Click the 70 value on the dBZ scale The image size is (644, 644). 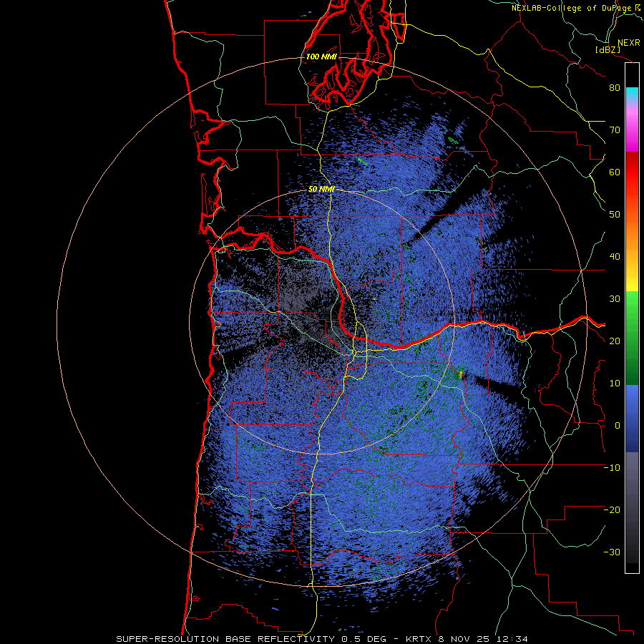[615, 130]
